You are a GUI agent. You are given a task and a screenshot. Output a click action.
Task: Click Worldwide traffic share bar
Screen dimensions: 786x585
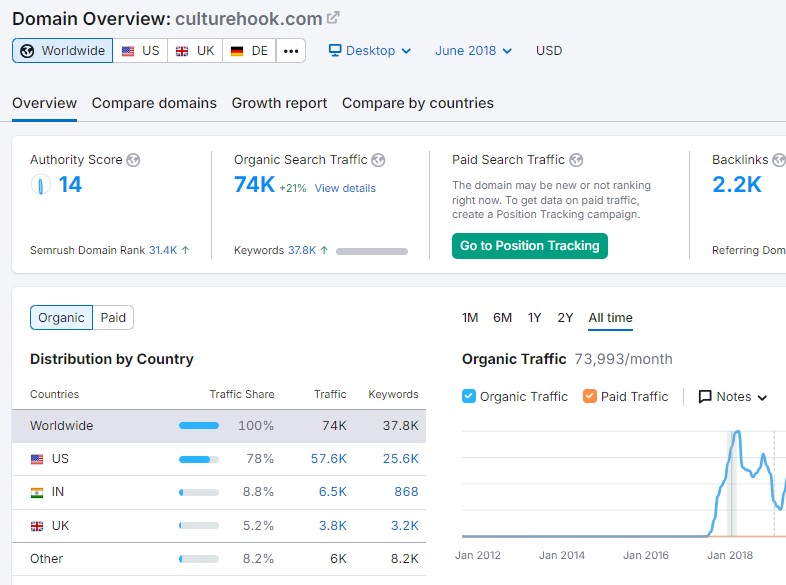199,426
